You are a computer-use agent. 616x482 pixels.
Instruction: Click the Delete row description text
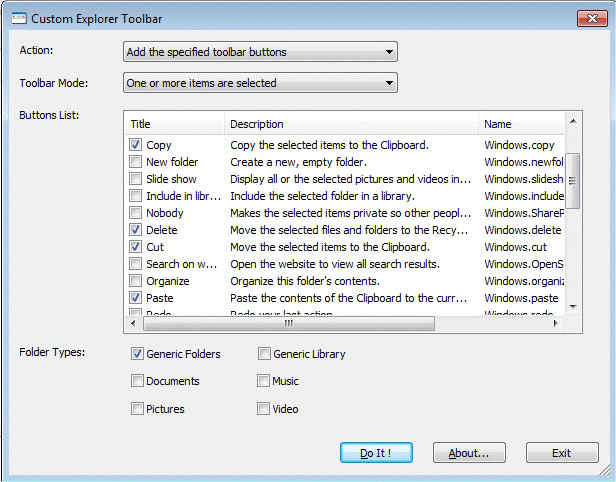pyautogui.click(x=349, y=230)
